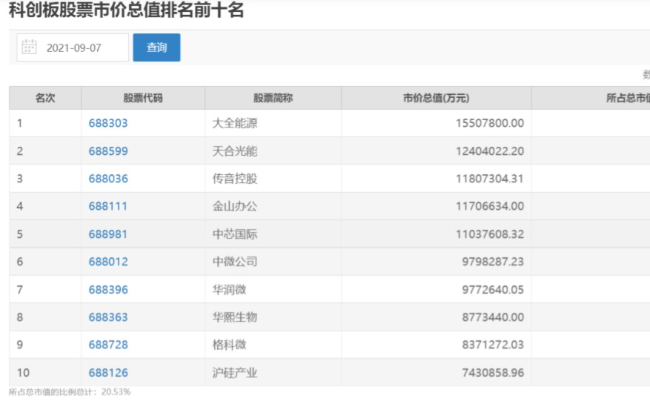Open stock code link 688981

[108, 234]
